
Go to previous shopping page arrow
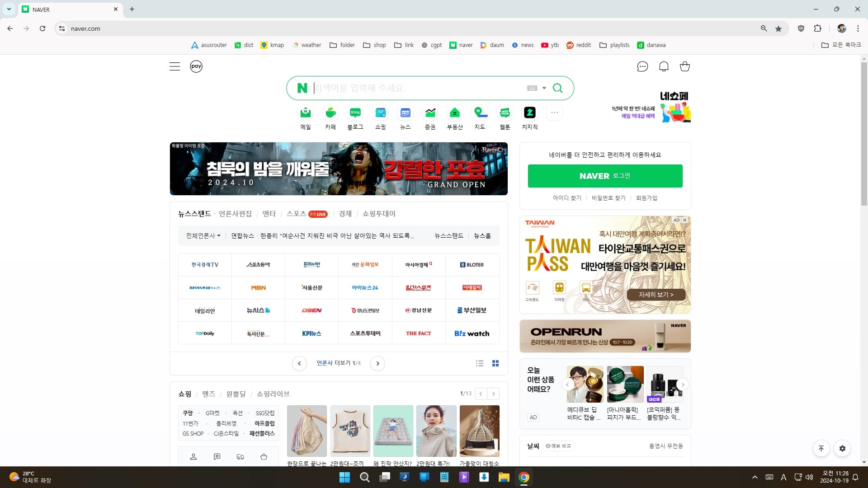tap(481, 394)
